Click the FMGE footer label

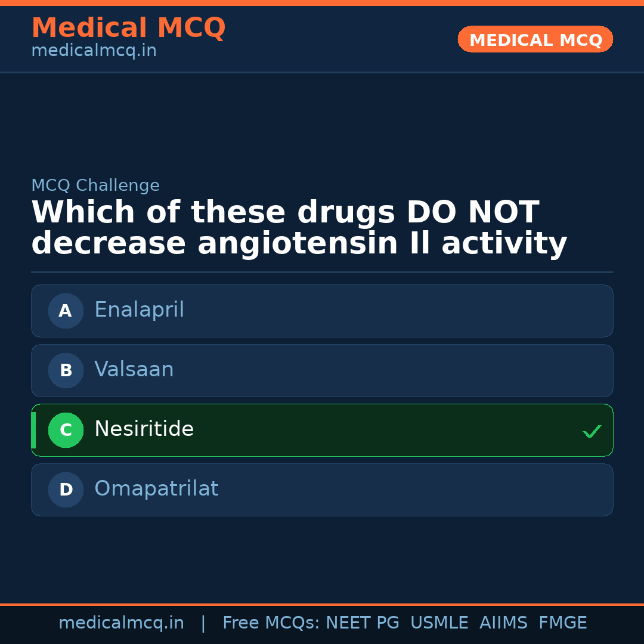pos(562,623)
